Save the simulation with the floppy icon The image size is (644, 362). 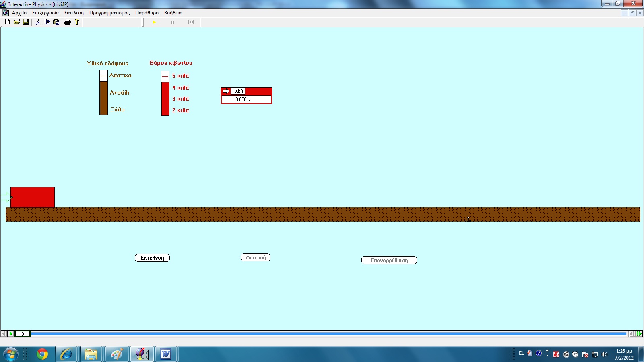[26, 22]
